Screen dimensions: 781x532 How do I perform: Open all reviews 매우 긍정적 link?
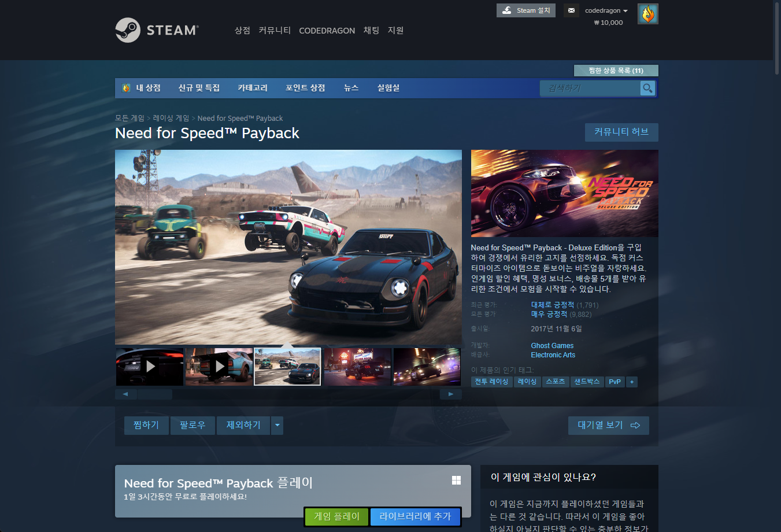click(x=549, y=314)
